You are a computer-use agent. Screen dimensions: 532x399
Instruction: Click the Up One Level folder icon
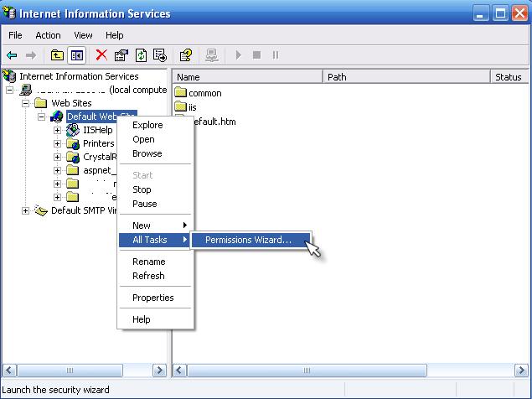coord(57,55)
